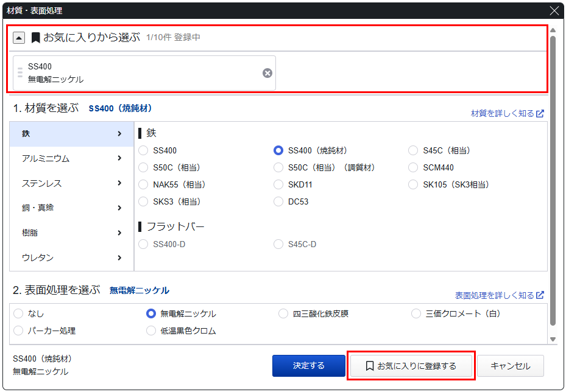This screenshot has height=392, width=566.
Task: Open the ステンレス material category
Action: click(71, 183)
